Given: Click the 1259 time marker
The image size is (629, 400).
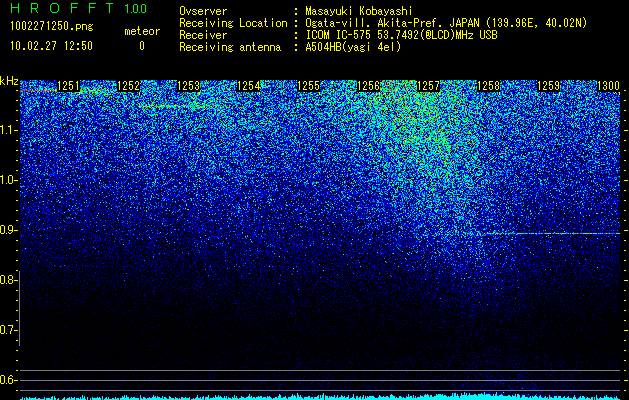Looking at the screenshot, I should tap(548, 86).
